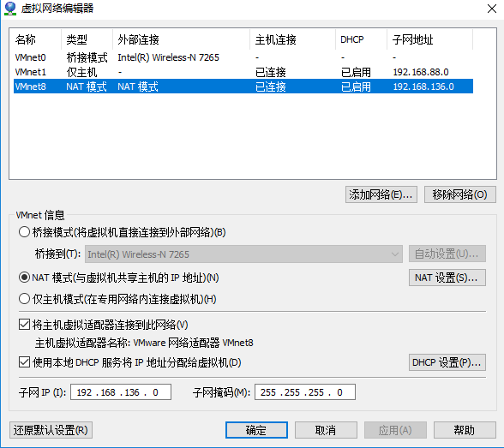Click the 自动设置(U)... button
This screenshot has height=448, width=504.
447,254
